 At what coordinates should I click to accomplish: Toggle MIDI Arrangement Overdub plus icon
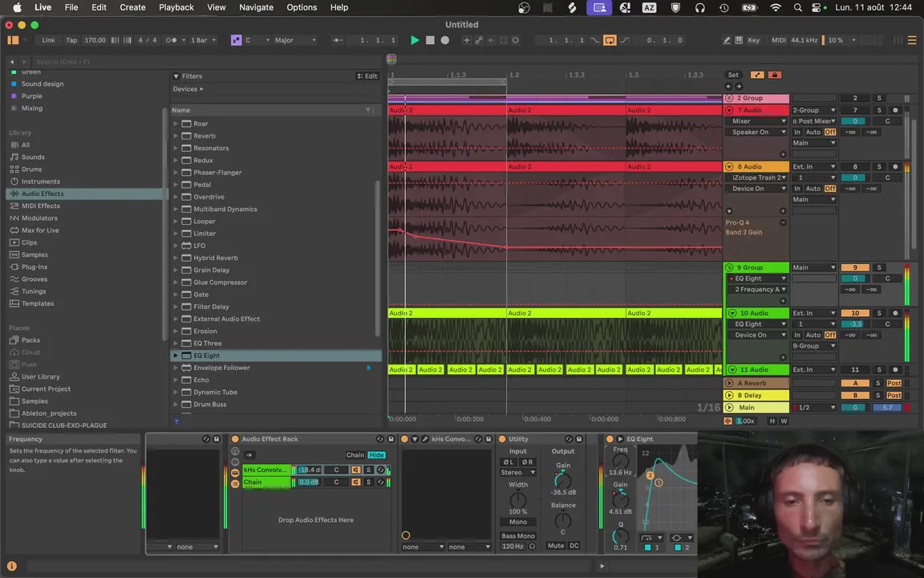pos(467,40)
